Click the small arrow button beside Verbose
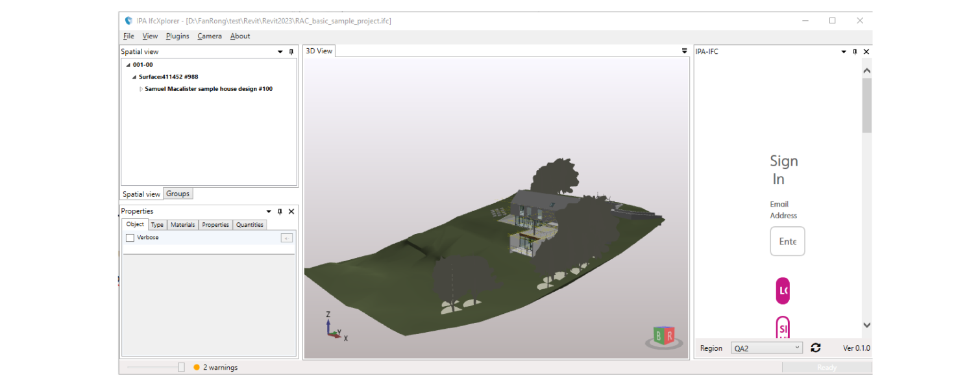980x384 pixels. (286, 238)
